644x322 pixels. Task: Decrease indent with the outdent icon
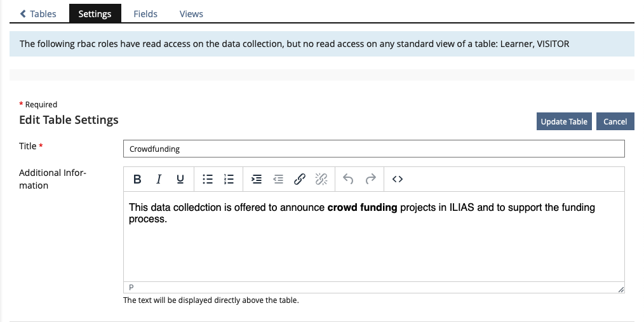pos(278,180)
